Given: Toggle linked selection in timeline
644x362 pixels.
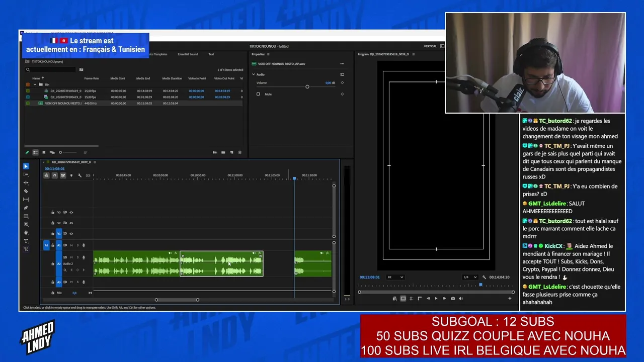Looking at the screenshot, I should click(x=63, y=175).
